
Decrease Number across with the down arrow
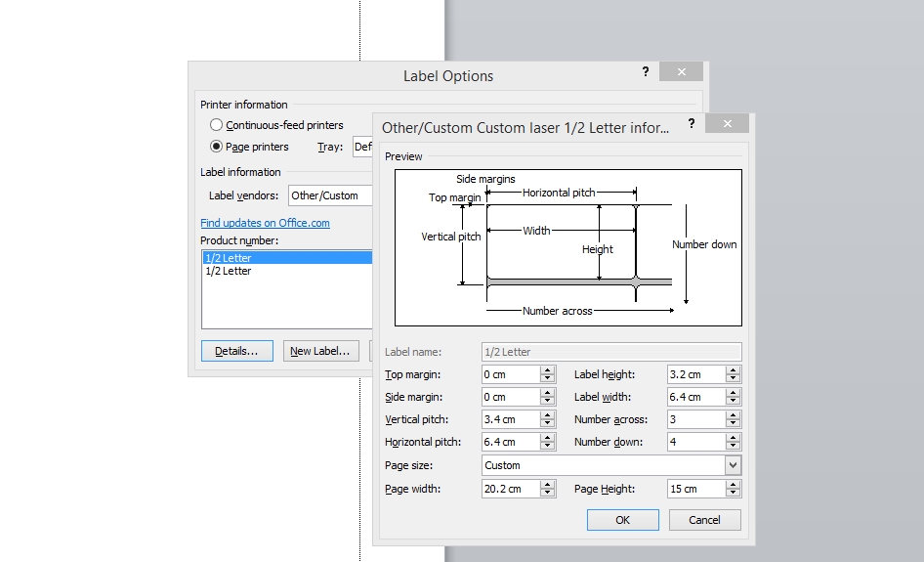(x=734, y=423)
